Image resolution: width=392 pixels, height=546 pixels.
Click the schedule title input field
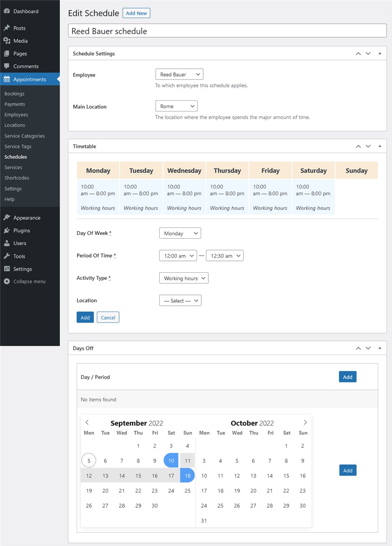[227, 31]
